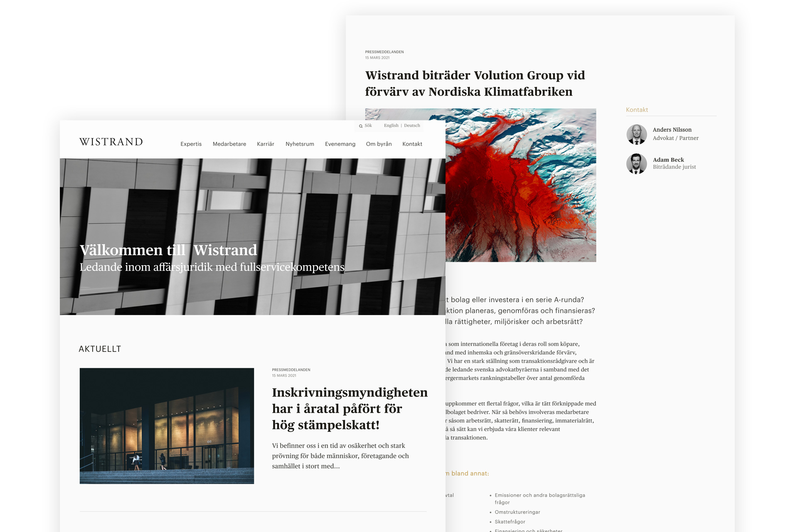Click the AKTUELLT section heading
This screenshot has width=798, height=532.
(x=100, y=349)
